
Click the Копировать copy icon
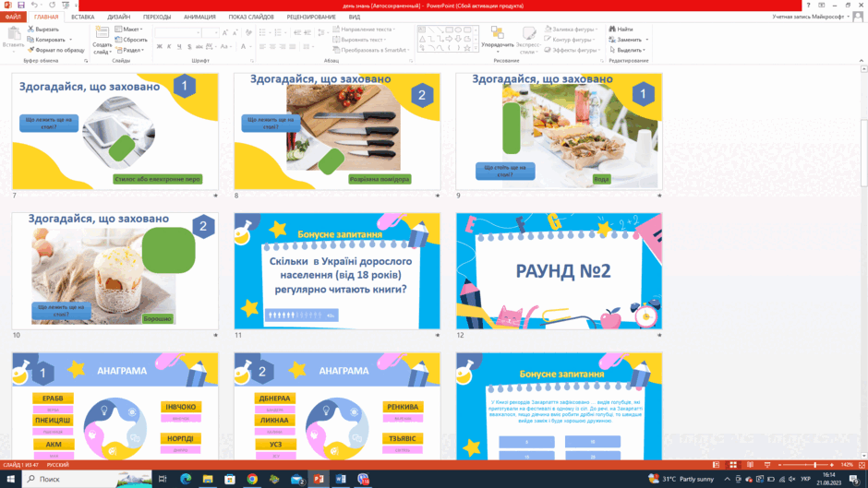pyautogui.click(x=30, y=40)
